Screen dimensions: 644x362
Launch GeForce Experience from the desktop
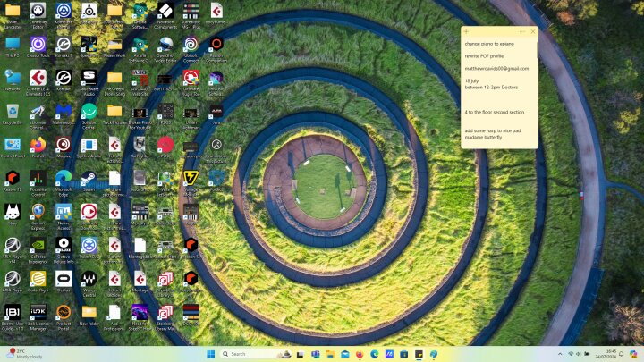tap(38, 250)
